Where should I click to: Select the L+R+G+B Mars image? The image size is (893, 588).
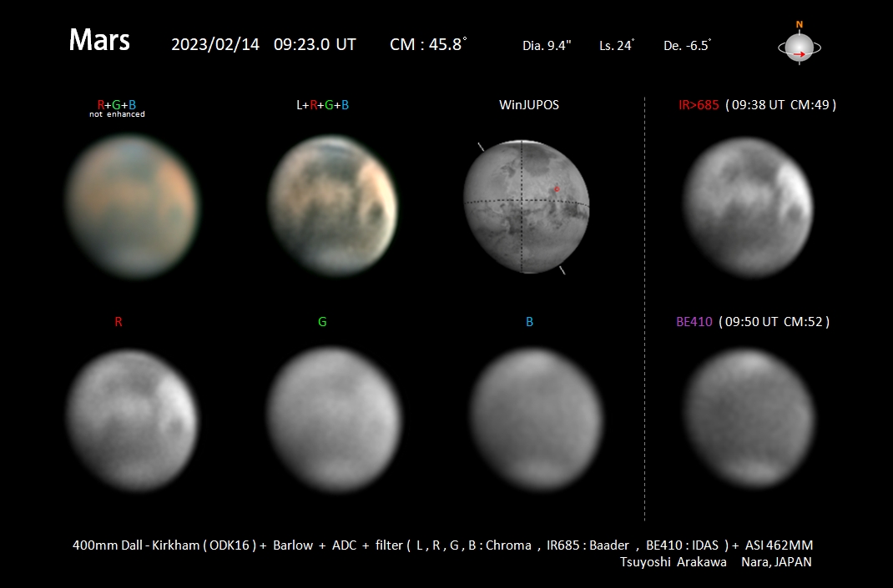pos(333,205)
